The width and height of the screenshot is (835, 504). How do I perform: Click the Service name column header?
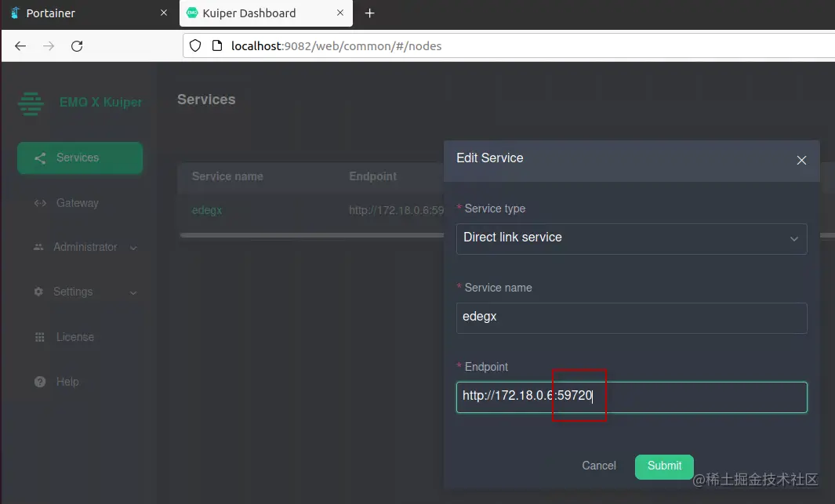[227, 176]
